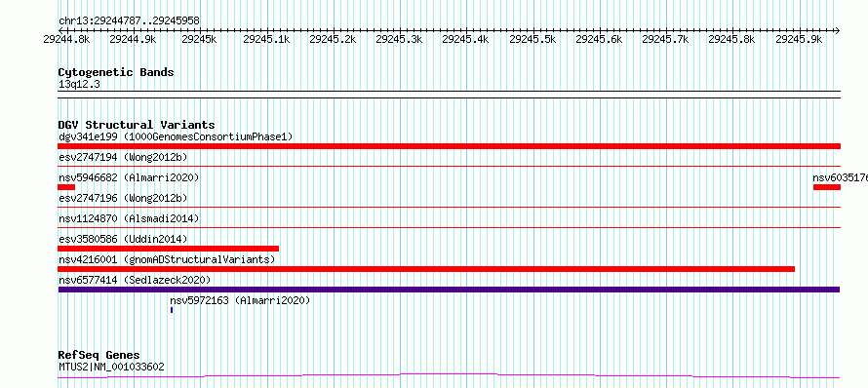Open the esv2747194 (Wong2012b) variant label
Viewport: 868px width, 388px height.
pos(123,158)
